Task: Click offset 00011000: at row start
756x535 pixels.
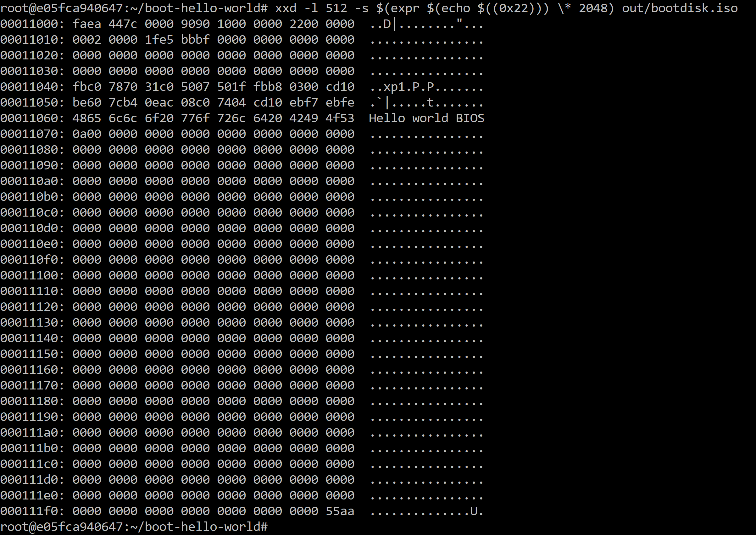Action: click(x=32, y=24)
